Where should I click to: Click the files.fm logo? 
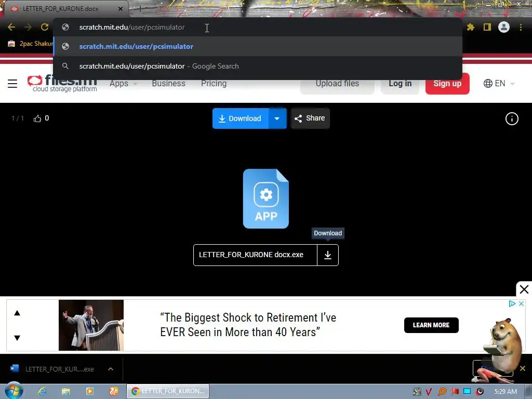click(62, 84)
